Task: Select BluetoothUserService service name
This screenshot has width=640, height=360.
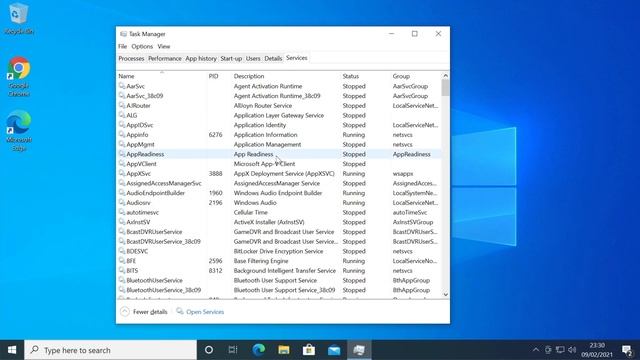Action: tap(154, 280)
